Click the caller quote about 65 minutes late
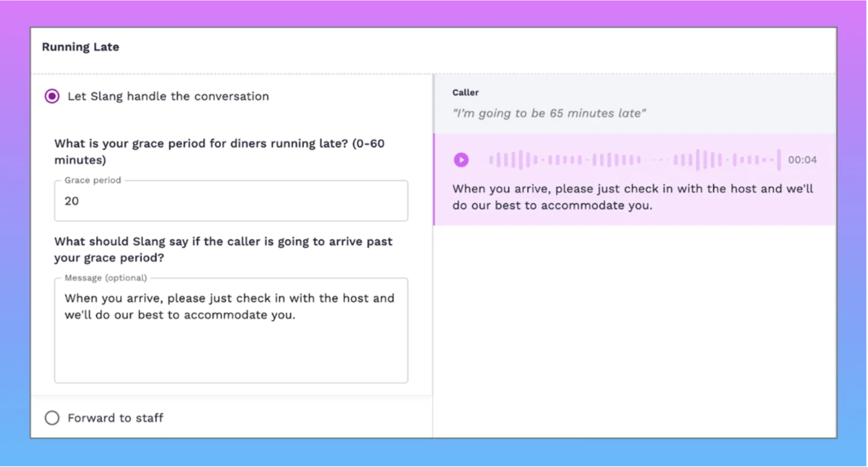This screenshot has height=467, width=868. [549, 113]
